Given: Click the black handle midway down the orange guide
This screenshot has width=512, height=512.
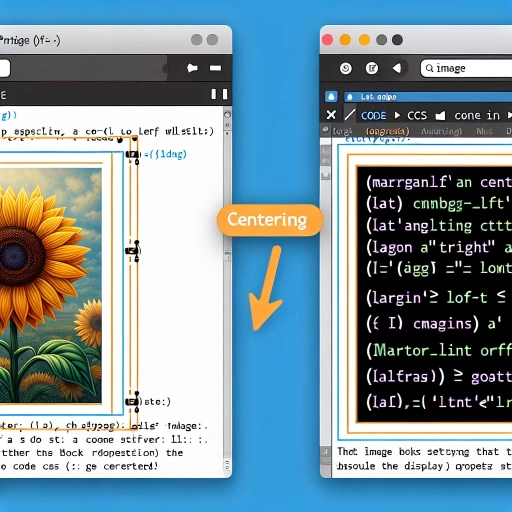Looking at the screenshot, I should 133,250.
